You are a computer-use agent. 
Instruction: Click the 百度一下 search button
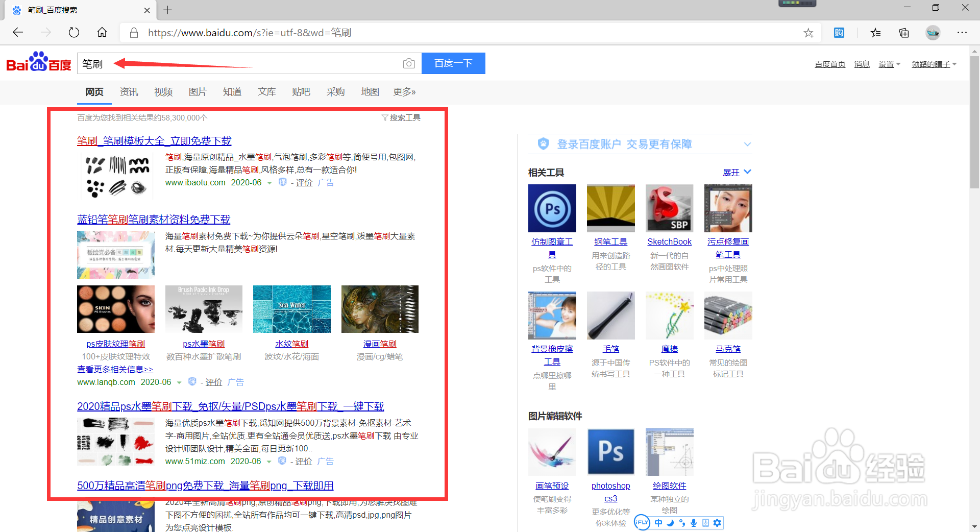(453, 63)
